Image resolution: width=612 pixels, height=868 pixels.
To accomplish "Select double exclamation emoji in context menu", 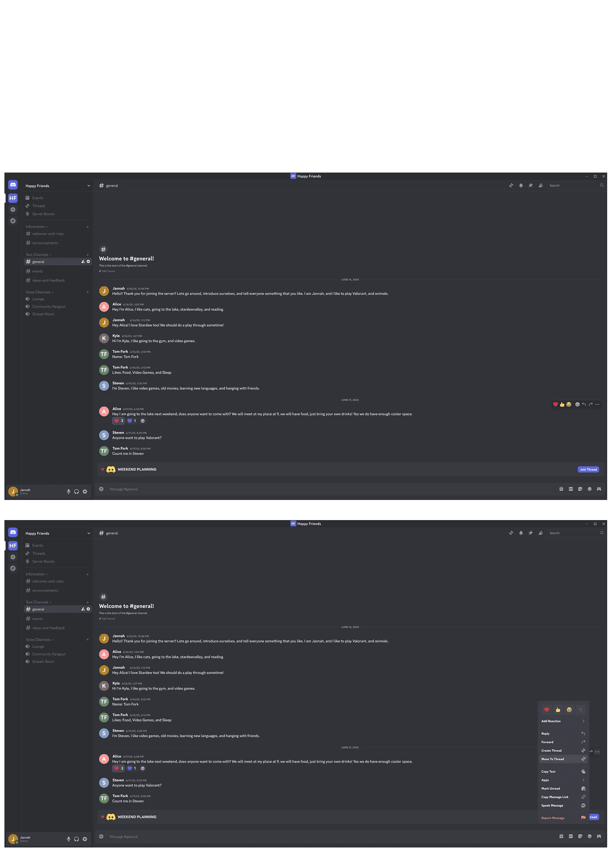I will coord(580,710).
